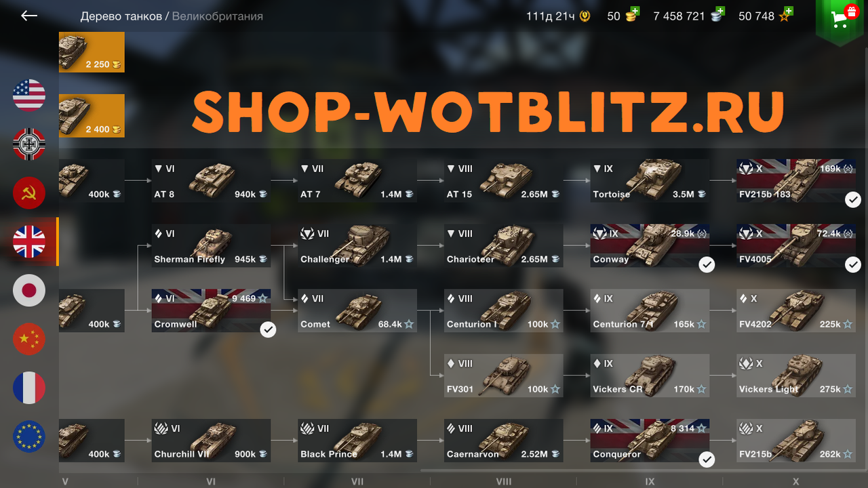868x488 pixels.
Task: Select the France flag nation icon
Action: (29, 388)
